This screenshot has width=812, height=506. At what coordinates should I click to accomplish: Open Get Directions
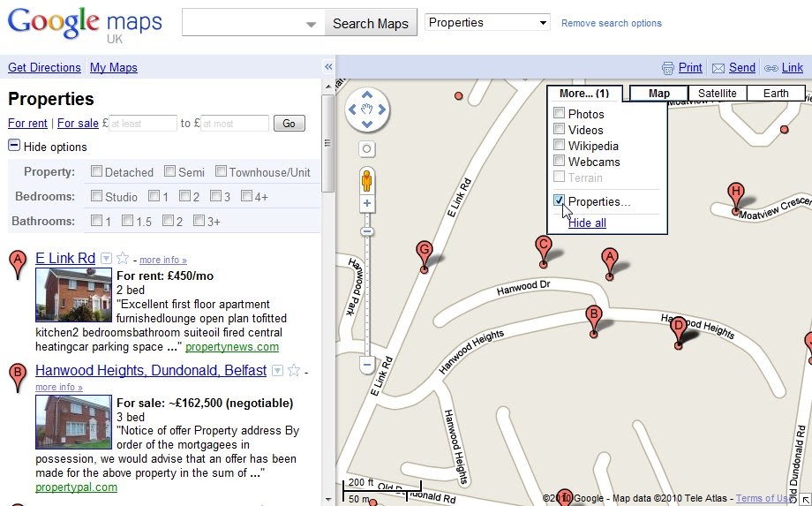tap(44, 67)
